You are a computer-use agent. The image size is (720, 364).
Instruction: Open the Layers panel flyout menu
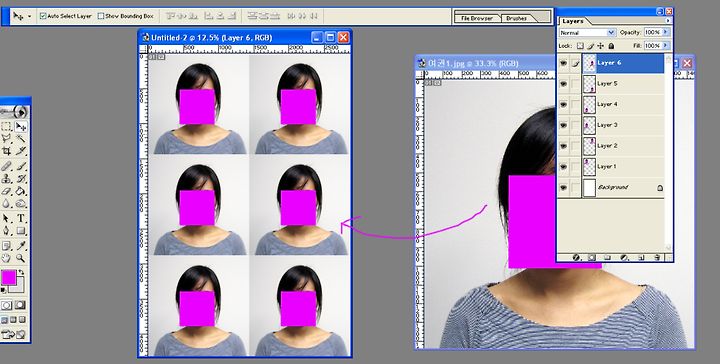668,21
